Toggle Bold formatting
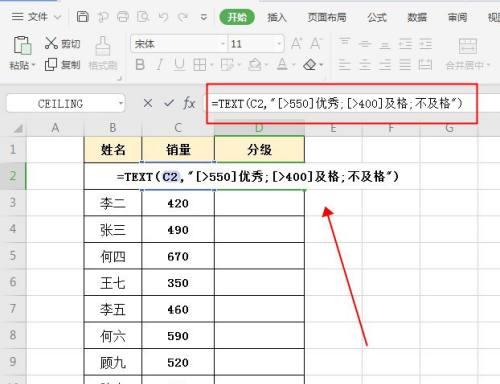This screenshot has width=500, height=384. pyautogui.click(x=140, y=65)
